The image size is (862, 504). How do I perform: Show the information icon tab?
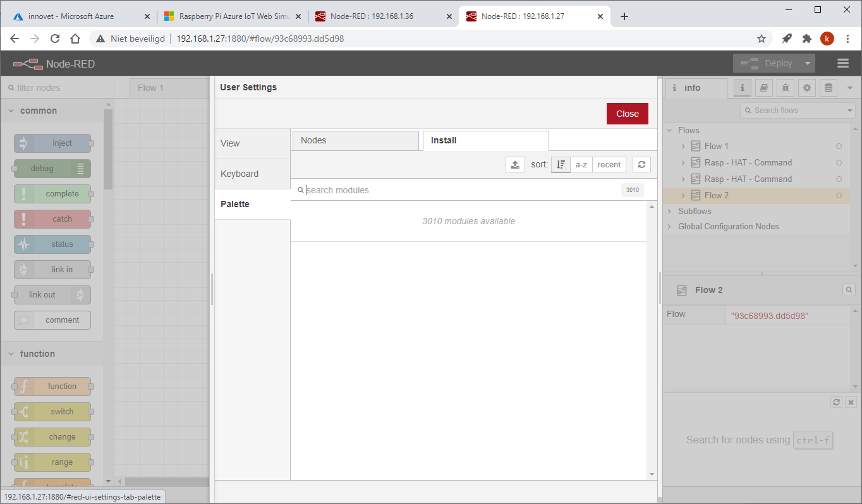(x=743, y=88)
